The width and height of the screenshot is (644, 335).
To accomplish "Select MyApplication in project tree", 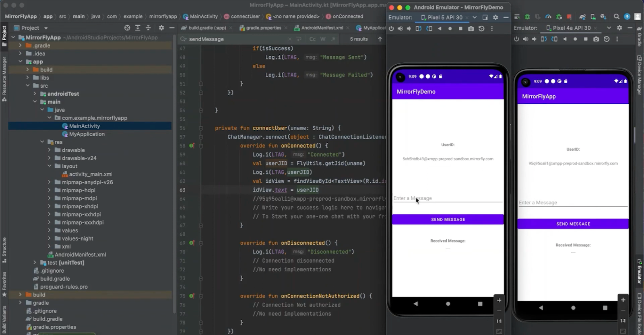I will coord(83,134).
